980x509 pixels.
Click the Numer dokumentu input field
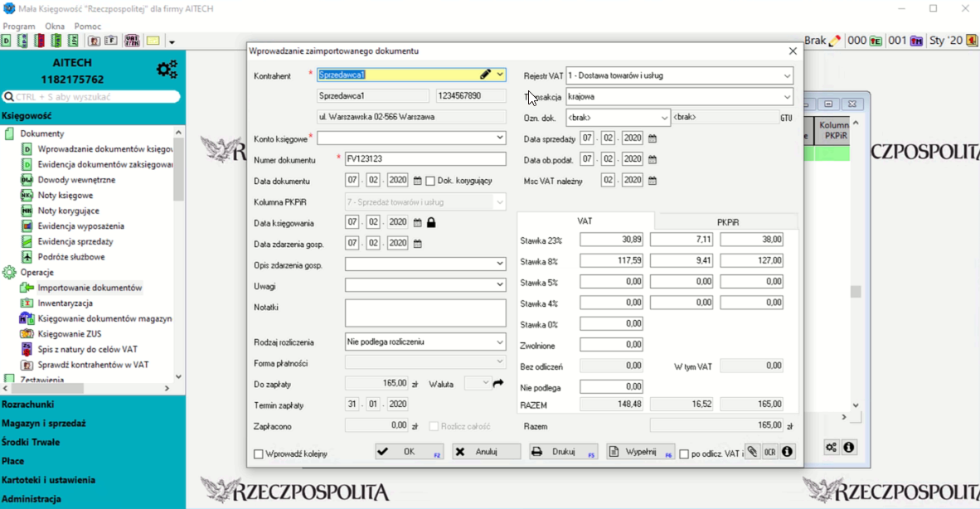coord(425,159)
